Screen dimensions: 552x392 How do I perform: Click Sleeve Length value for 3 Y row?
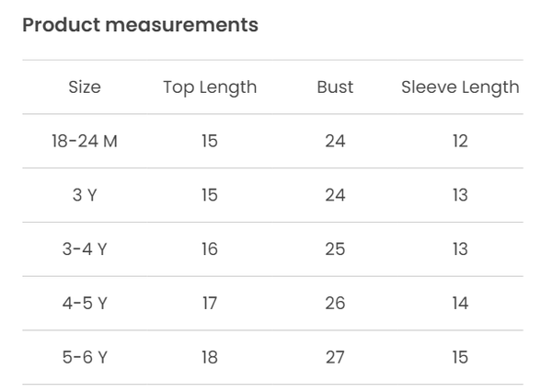pos(460,195)
